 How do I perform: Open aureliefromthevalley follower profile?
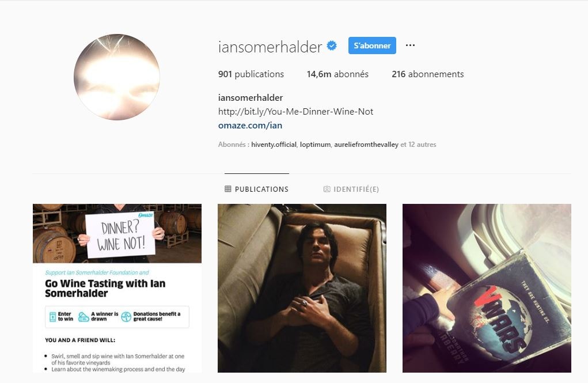pyautogui.click(x=366, y=145)
